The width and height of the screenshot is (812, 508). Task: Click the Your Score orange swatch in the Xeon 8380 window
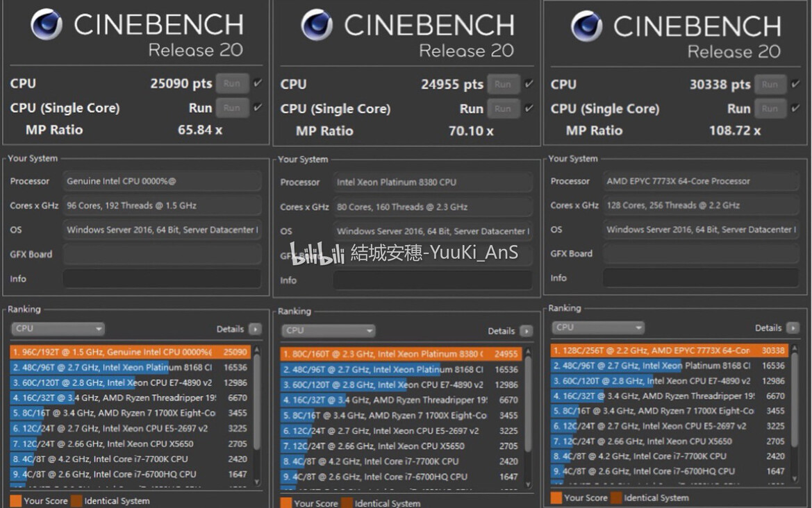286,503
